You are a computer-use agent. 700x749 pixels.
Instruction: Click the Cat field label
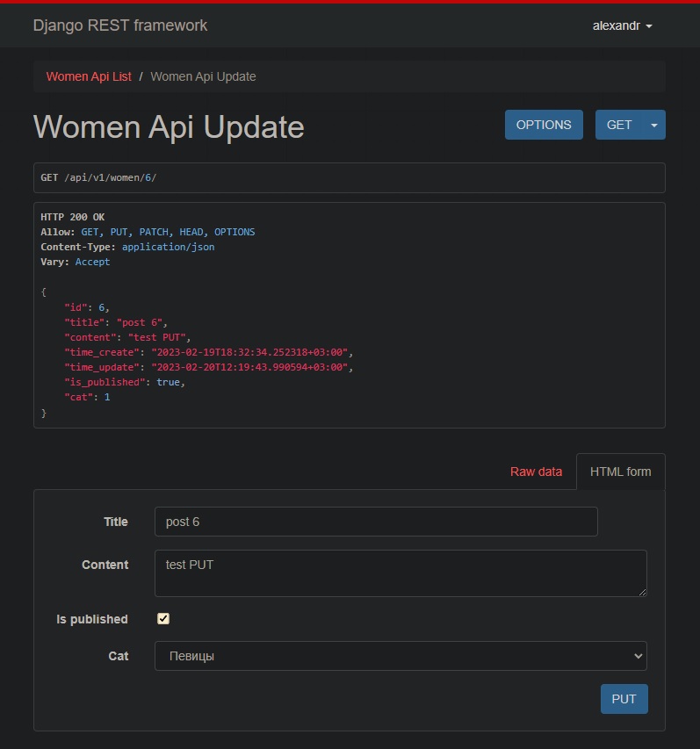(119, 656)
